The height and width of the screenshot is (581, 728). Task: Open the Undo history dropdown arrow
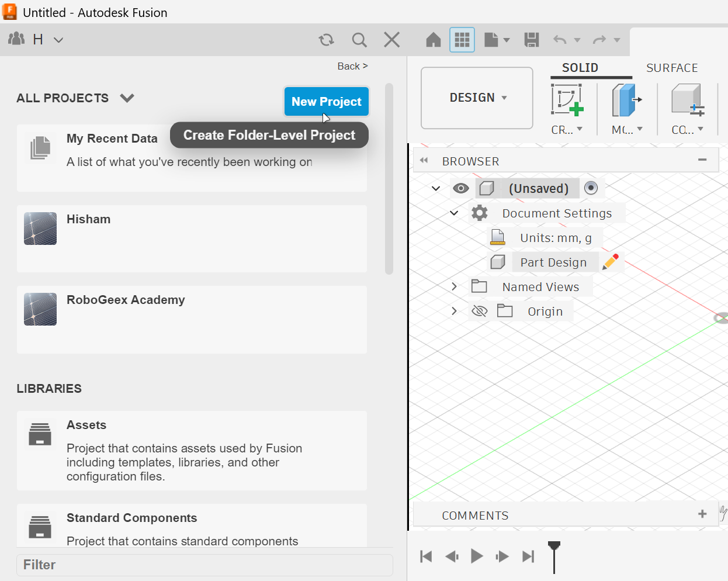coord(577,40)
